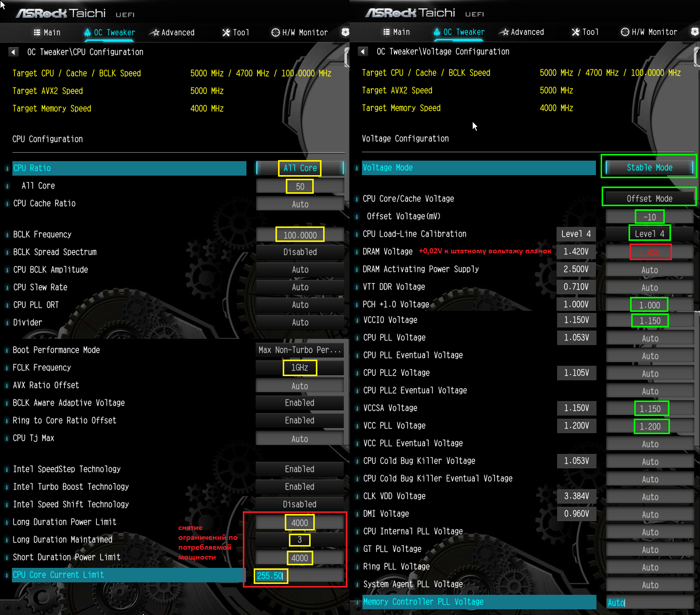
Task: Edit CPU Internal PLL Voltage Auto field
Action: click(649, 532)
